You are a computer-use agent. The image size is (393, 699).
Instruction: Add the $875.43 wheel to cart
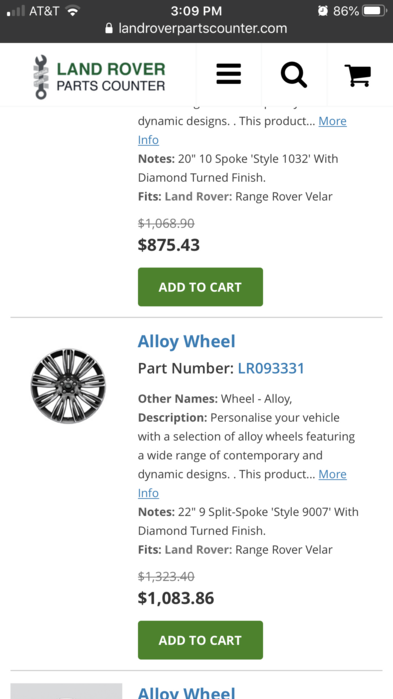pos(200,287)
